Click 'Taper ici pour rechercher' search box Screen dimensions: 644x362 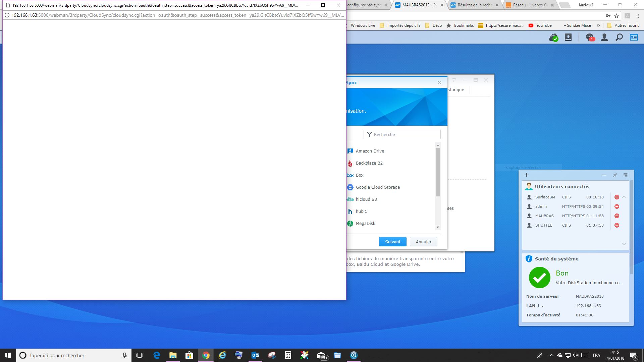pyautogui.click(x=74, y=355)
